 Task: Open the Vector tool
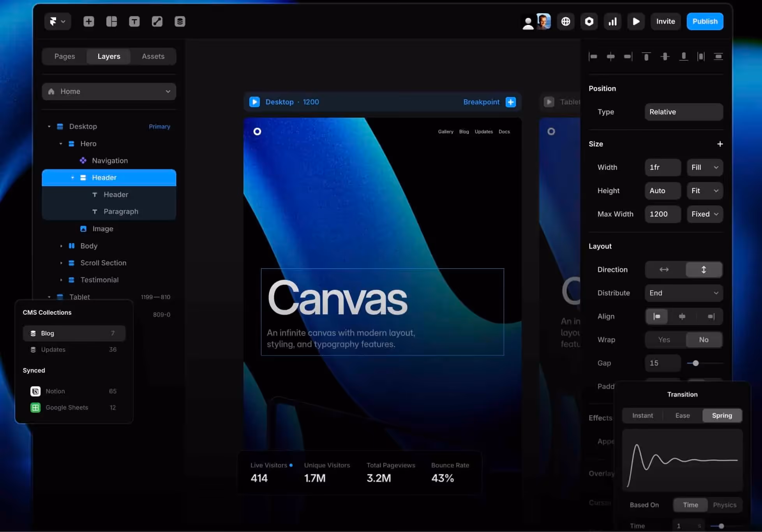click(157, 21)
